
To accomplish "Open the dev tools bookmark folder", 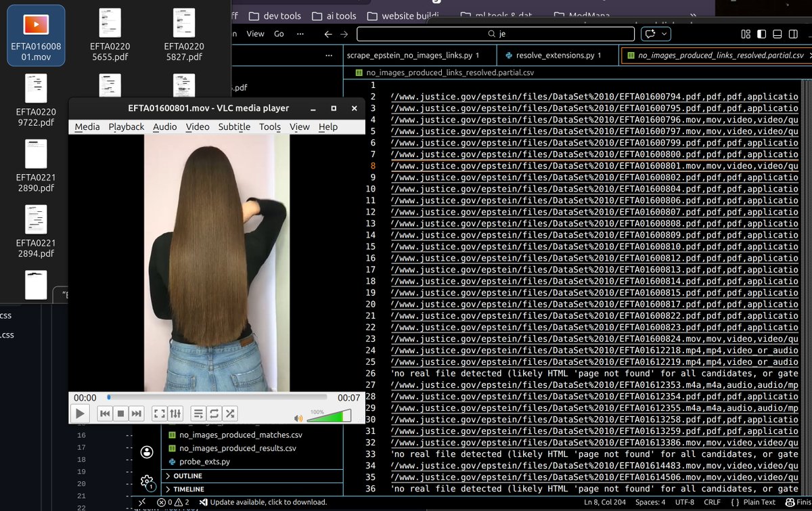I will tap(275, 16).
